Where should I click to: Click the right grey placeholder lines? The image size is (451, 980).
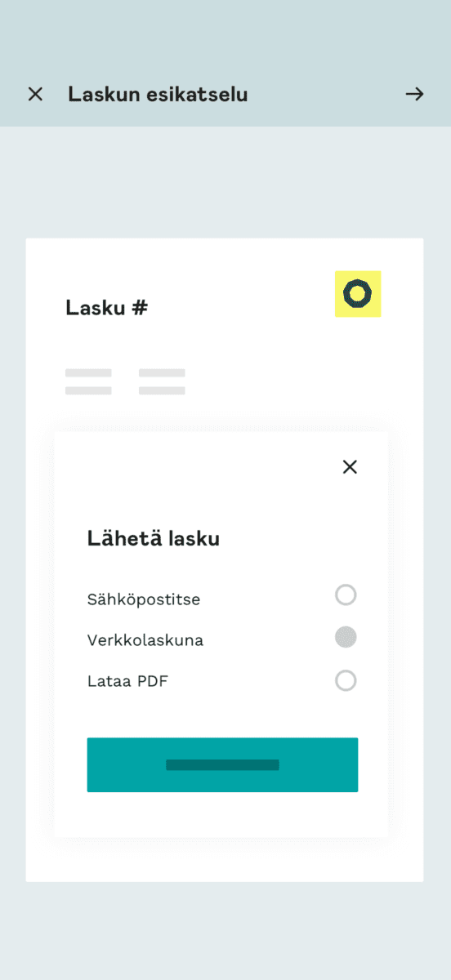tap(162, 381)
